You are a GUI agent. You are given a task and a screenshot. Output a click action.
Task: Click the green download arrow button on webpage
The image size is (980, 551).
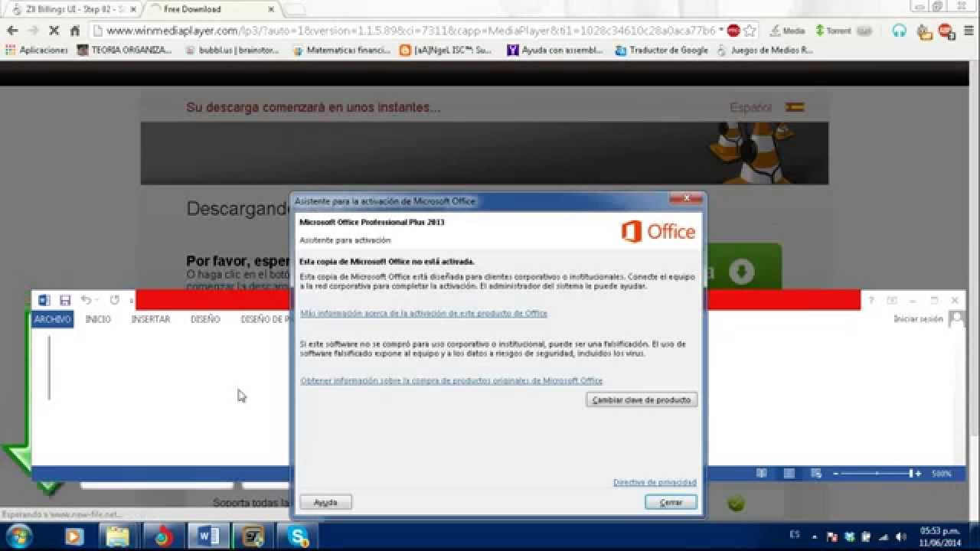coord(742,271)
